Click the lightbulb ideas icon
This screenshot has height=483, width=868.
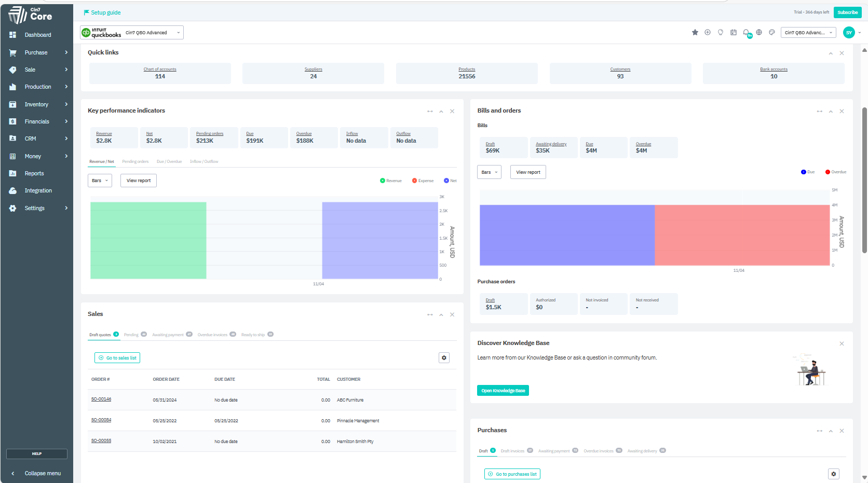click(721, 32)
